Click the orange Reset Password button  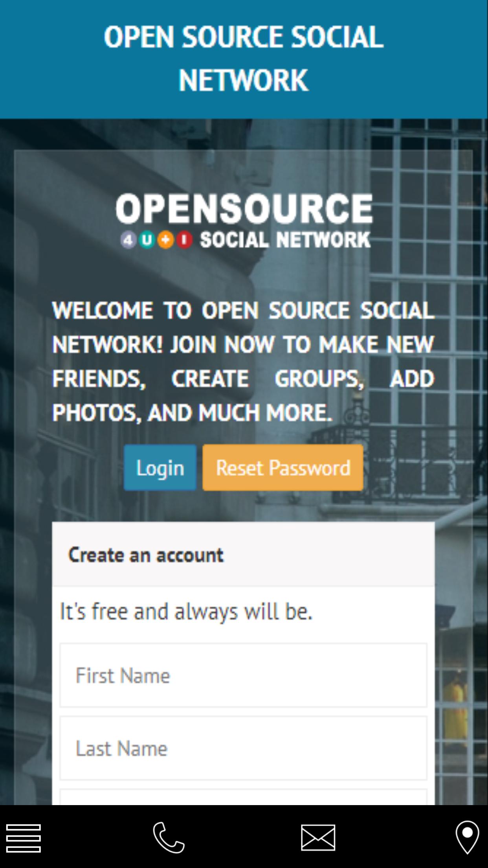pos(283,467)
